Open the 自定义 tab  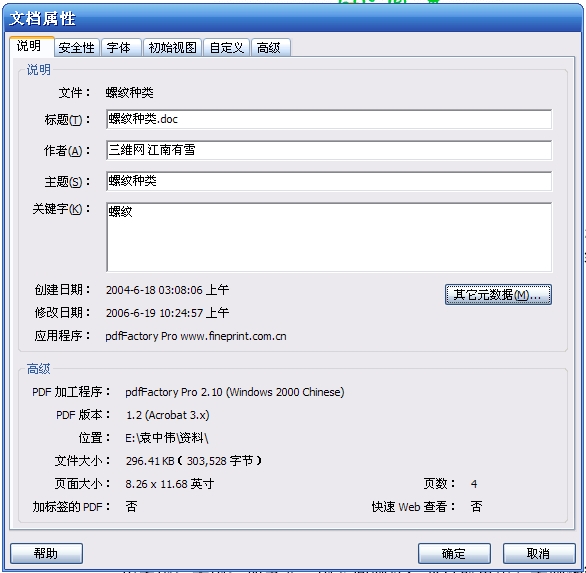(226, 48)
